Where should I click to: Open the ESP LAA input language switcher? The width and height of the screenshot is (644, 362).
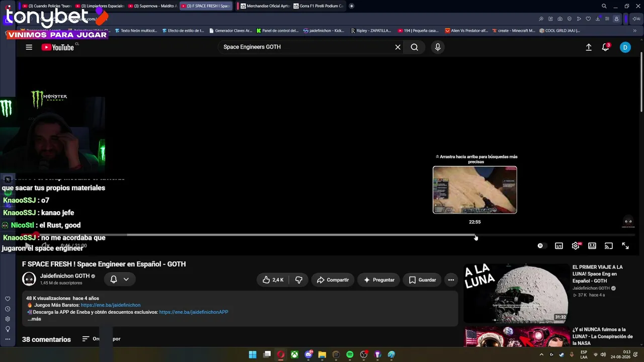click(584, 354)
